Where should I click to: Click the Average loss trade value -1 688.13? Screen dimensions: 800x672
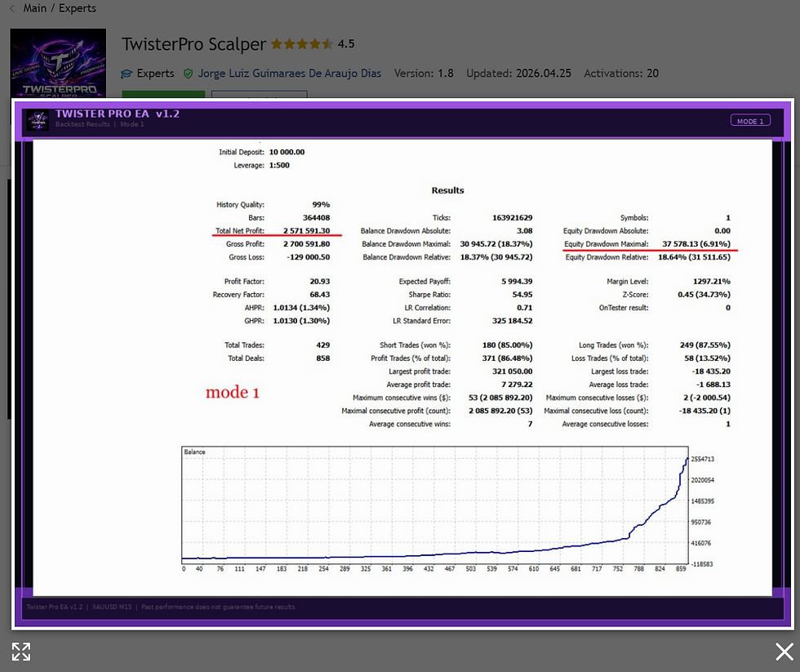tap(713, 385)
